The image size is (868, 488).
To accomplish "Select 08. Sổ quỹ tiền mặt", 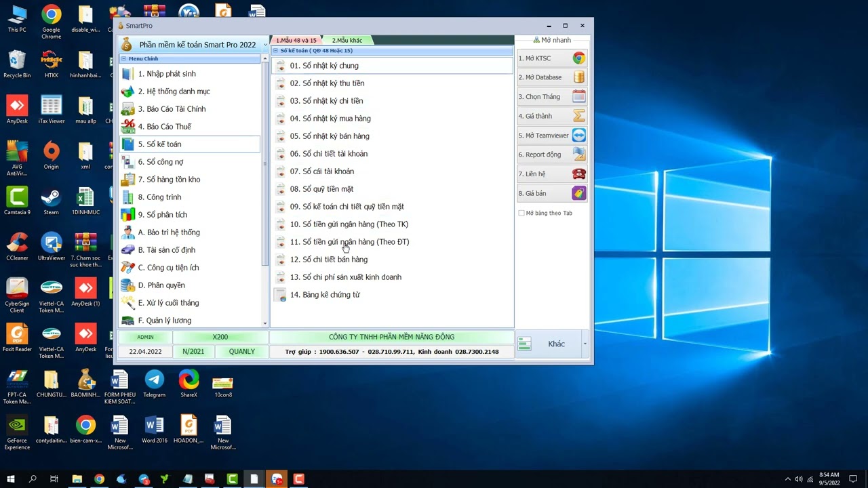I will 392,189.
